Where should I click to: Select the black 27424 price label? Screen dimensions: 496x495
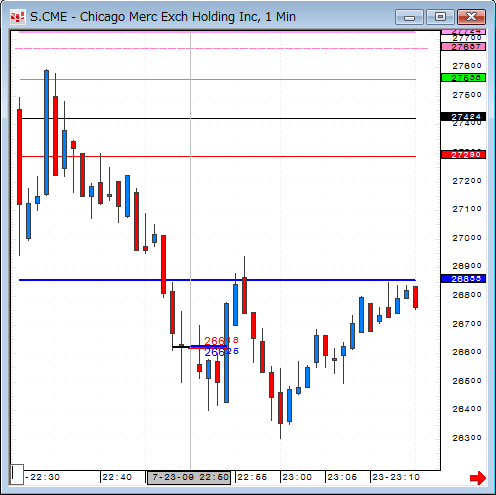pos(463,117)
